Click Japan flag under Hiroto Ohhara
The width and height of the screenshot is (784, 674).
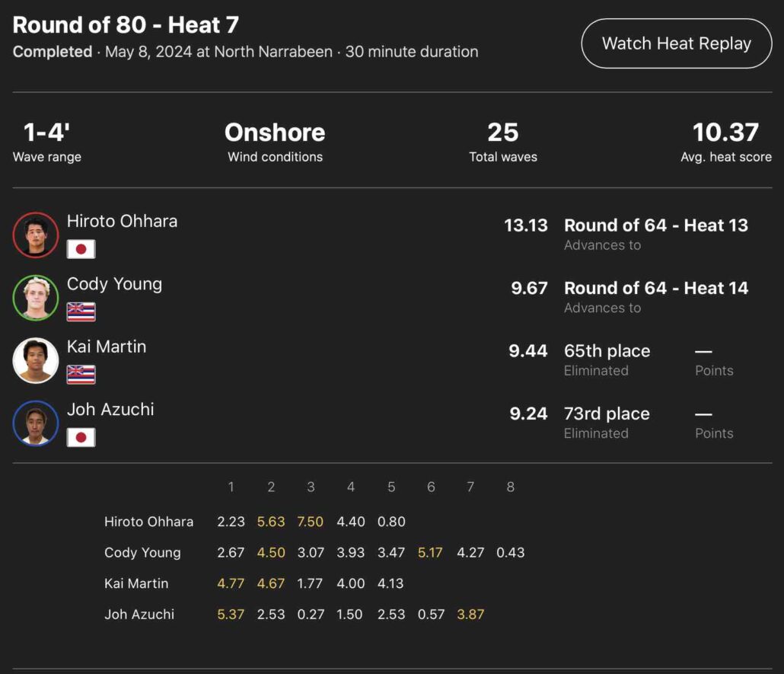[81, 249]
